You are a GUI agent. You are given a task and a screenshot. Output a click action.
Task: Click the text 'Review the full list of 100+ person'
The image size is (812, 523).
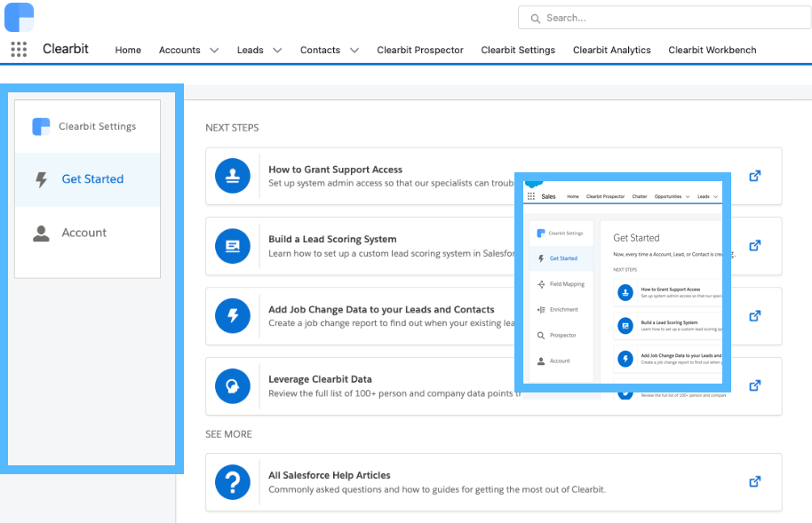(x=394, y=393)
